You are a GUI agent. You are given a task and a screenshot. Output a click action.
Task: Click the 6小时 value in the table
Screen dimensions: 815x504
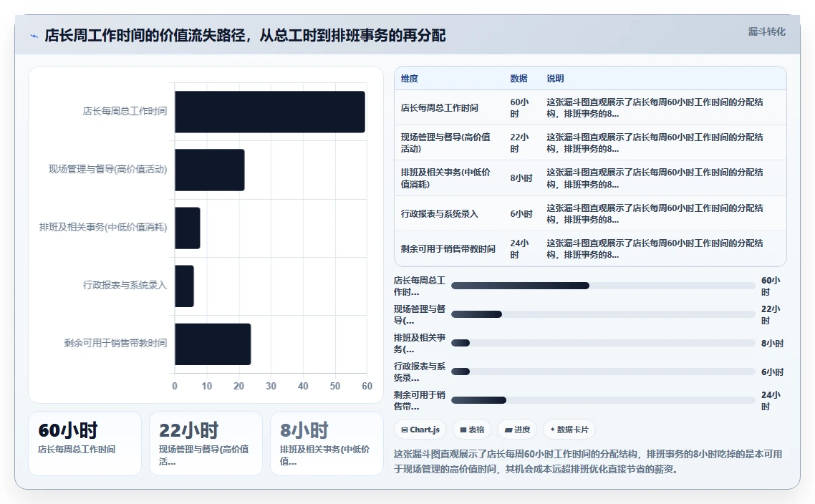coord(521,213)
